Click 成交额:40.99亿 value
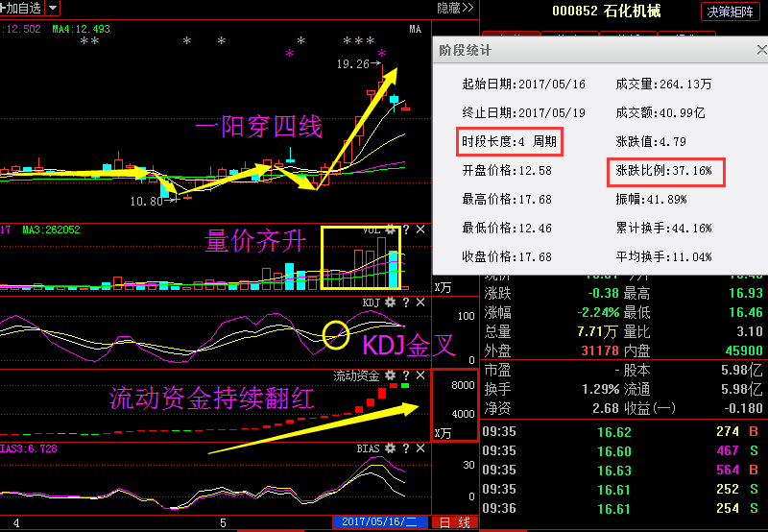 pos(660,113)
